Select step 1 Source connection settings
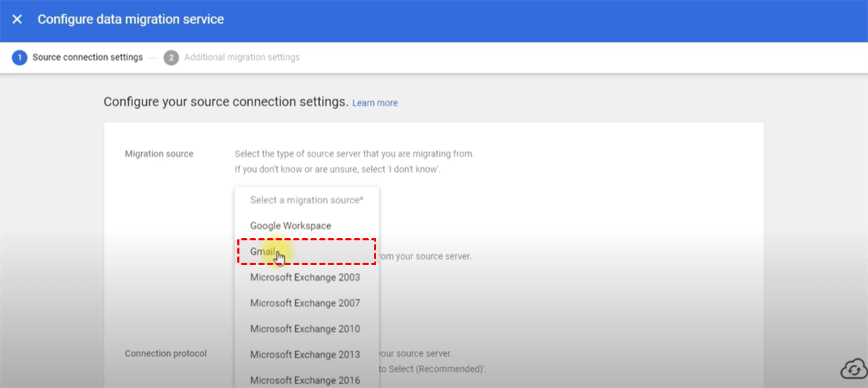The image size is (868, 388). tap(77, 57)
